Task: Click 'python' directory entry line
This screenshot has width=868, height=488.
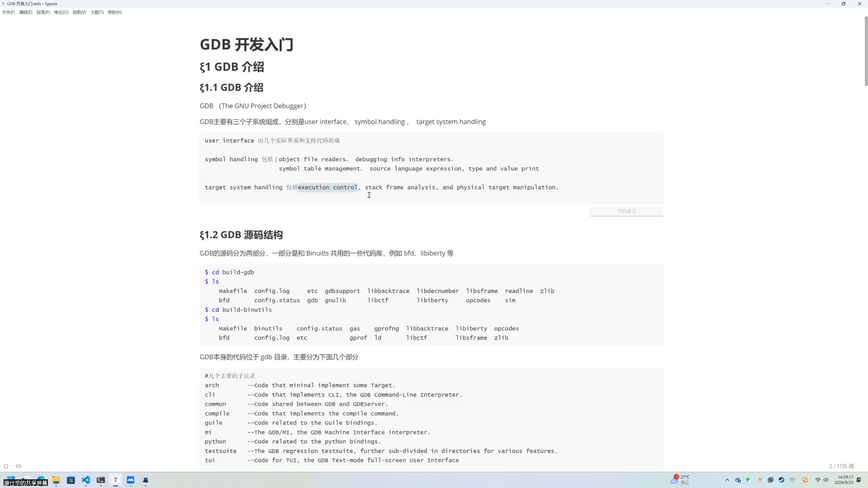Action: 293,441
